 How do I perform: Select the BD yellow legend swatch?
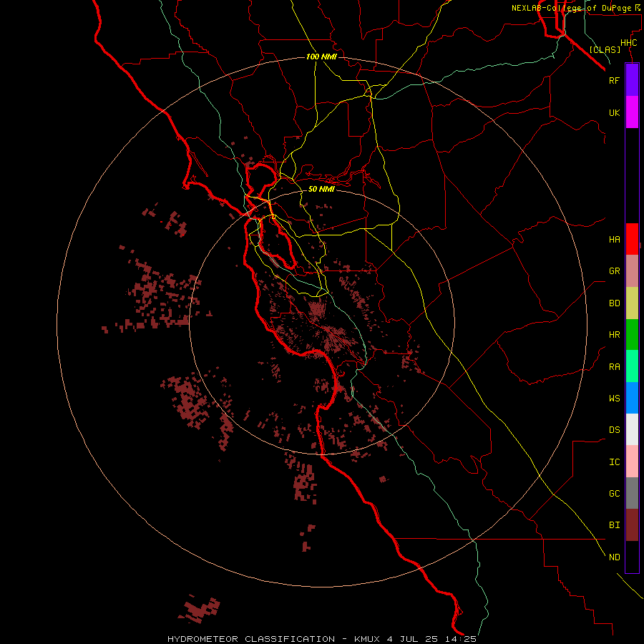click(632, 303)
